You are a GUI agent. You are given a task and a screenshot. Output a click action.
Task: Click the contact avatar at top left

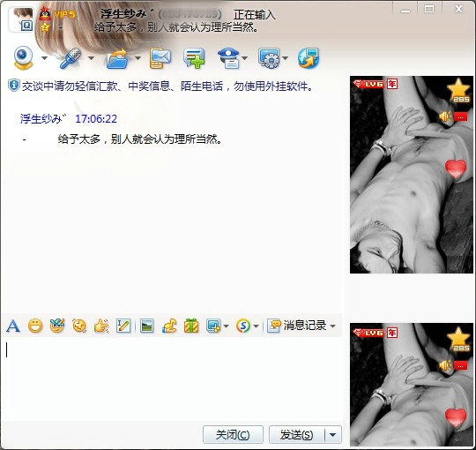20,19
